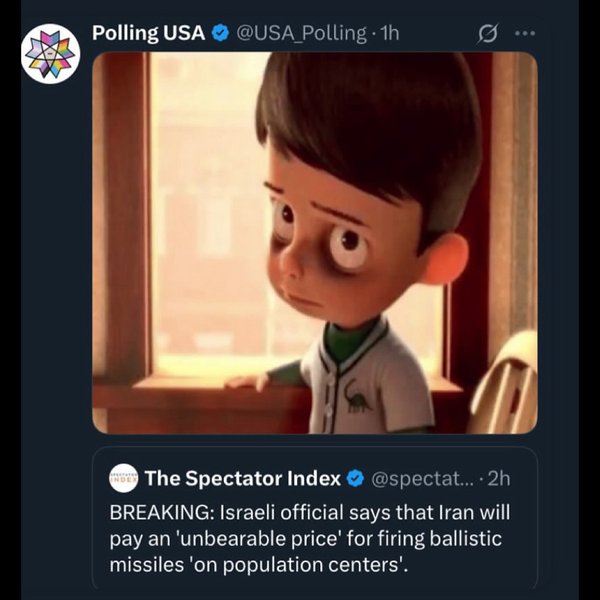
Task: Open The Spectator Index avatar icon
Action: click(x=123, y=479)
